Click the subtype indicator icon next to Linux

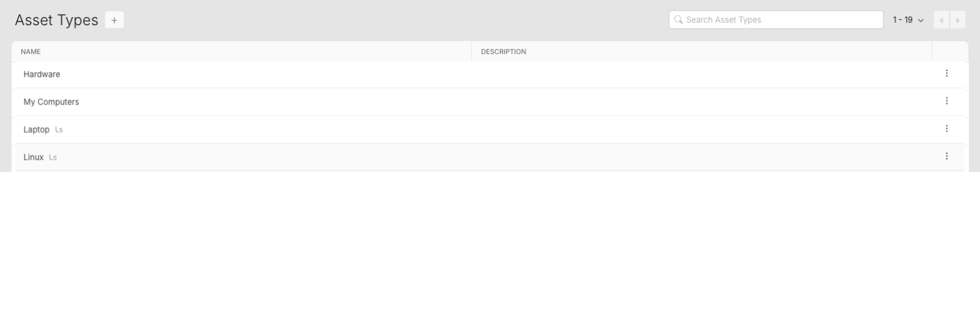pyautogui.click(x=53, y=157)
